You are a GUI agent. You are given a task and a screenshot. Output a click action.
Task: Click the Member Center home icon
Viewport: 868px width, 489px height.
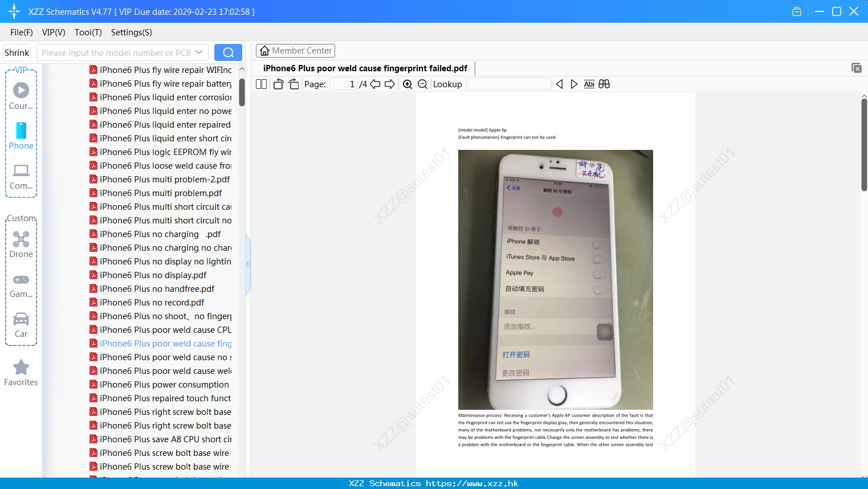pos(264,51)
